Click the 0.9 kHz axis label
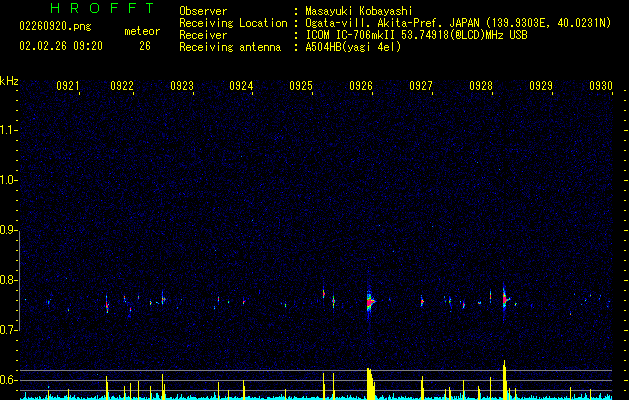The image size is (629, 400). pos(9,230)
